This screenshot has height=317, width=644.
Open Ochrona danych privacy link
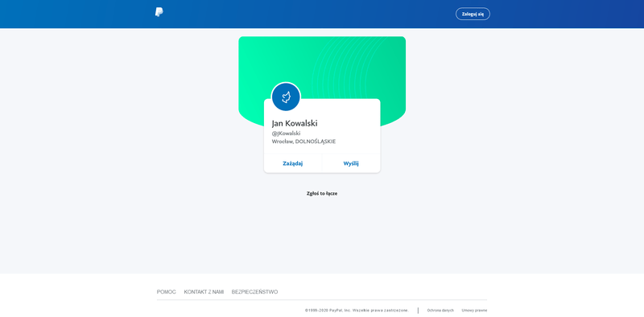440,311
